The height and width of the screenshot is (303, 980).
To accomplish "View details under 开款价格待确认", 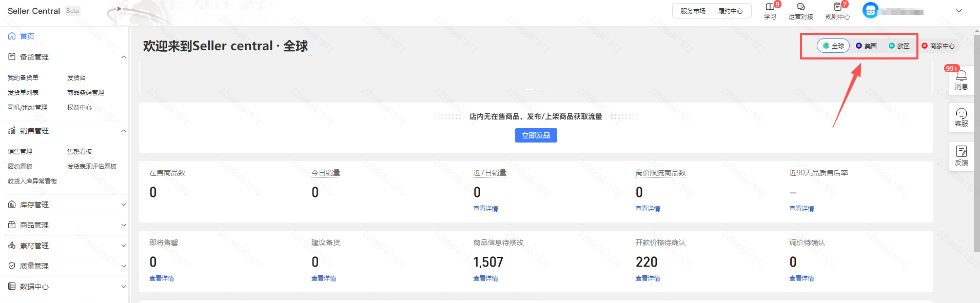I will pyautogui.click(x=648, y=278).
